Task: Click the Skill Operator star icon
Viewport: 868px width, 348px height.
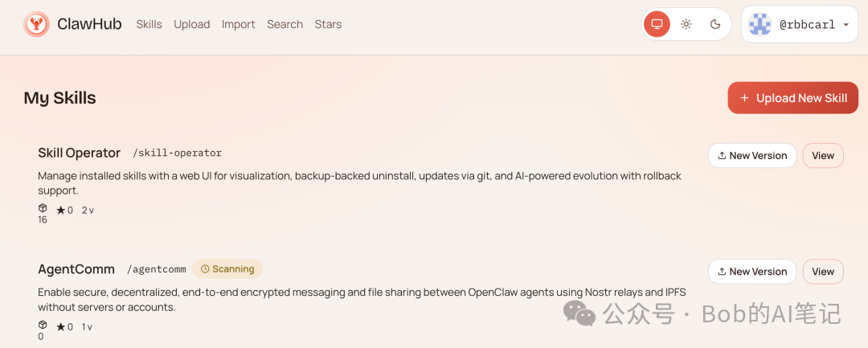Action: (x=60, y=211)
